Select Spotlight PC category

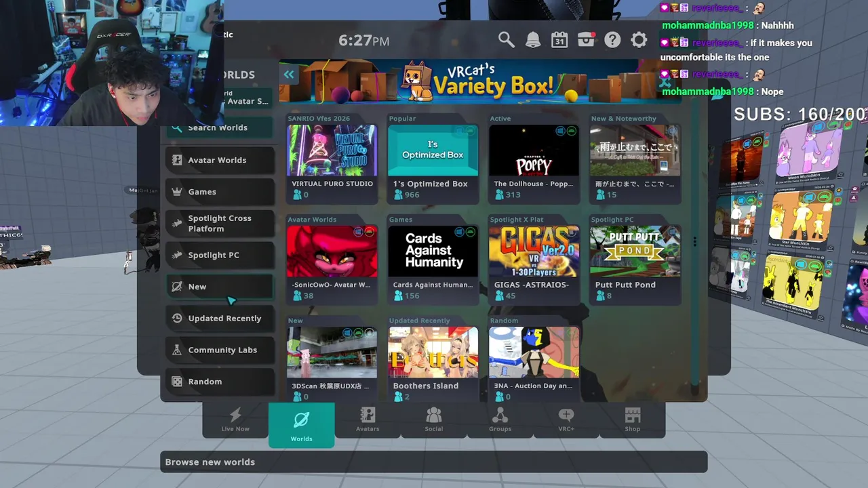(220, 255)
